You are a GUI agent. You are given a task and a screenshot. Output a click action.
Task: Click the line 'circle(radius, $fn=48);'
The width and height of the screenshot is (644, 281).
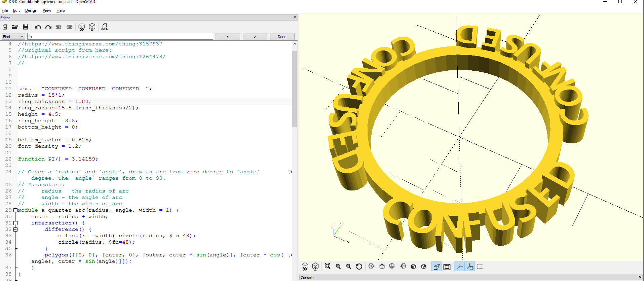coord(97,242)
